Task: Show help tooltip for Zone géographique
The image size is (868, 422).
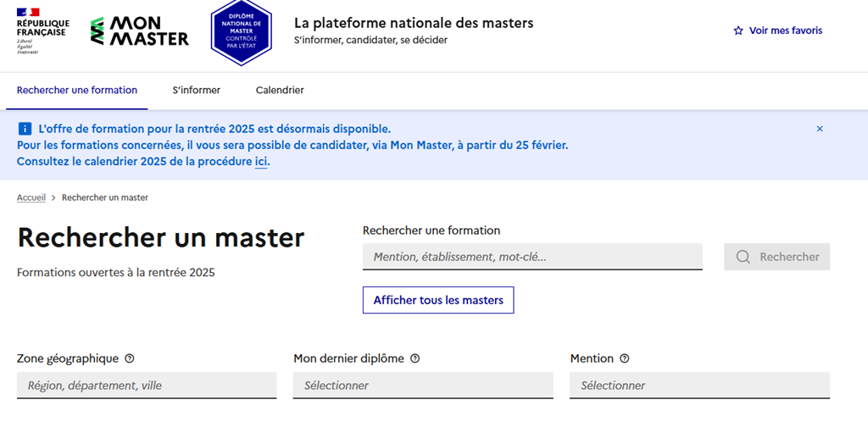Action: click(x=130, y=358)
